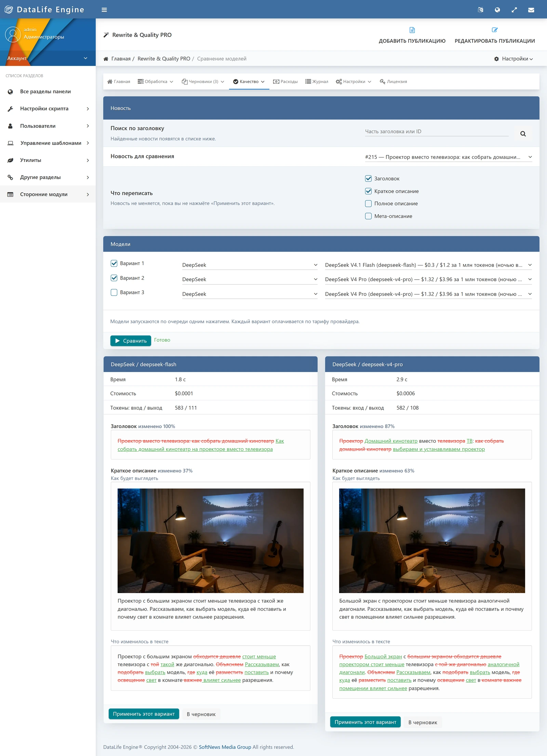Click the globe icon of Все разделы панели

coord(10,92)
